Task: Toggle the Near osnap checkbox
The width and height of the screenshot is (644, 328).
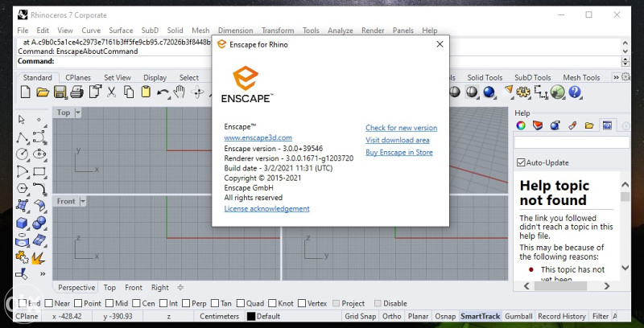Action: [x=49, y=303]
